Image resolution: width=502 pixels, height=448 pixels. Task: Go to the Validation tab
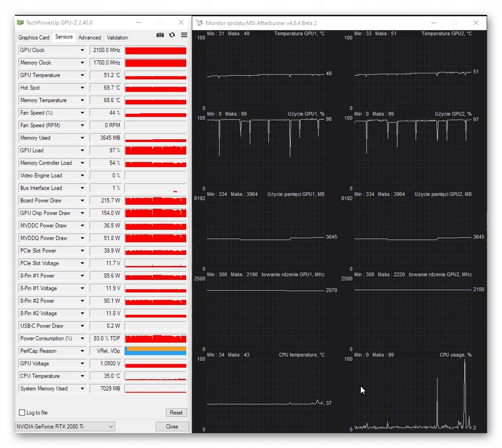pos(117,37)
